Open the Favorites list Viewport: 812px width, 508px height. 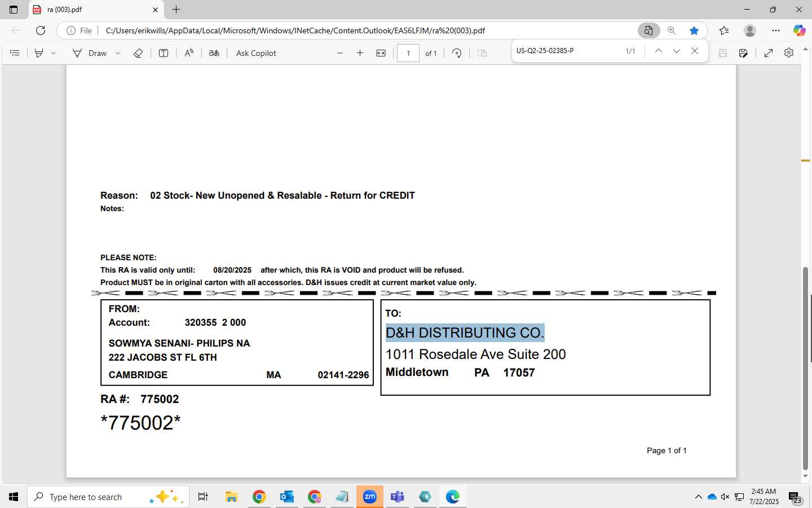[724, 30]
